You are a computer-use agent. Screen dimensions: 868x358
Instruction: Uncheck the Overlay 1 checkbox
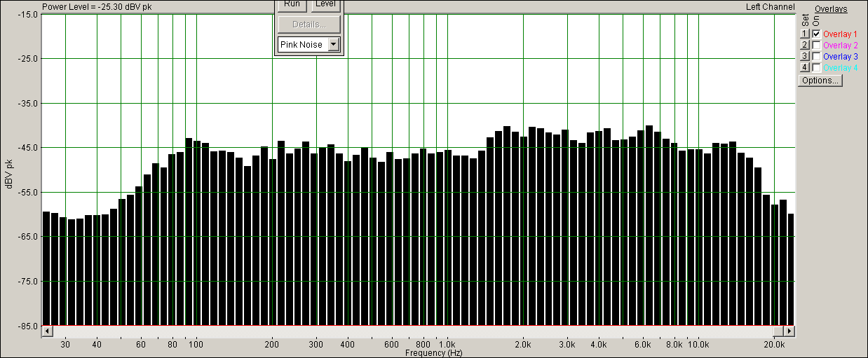point(816,34)
